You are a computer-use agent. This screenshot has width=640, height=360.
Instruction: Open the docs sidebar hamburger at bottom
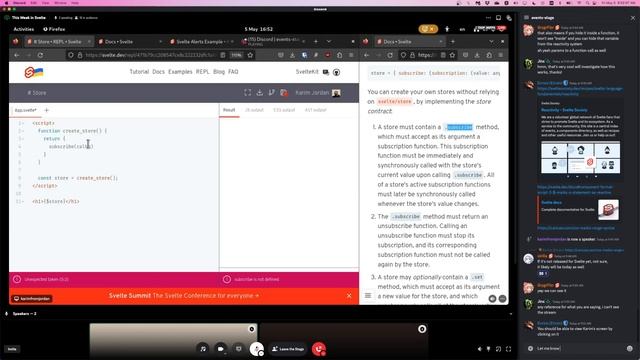[368, 296]
